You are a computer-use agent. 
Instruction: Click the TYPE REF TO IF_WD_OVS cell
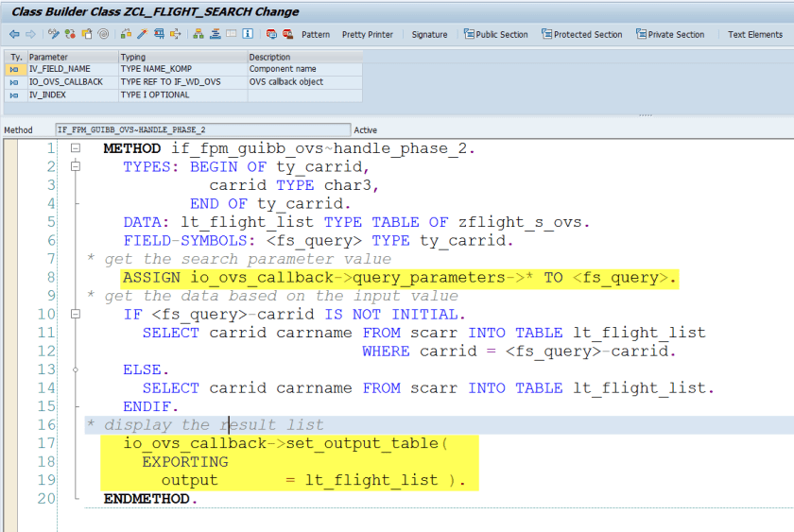pos(182,82)
